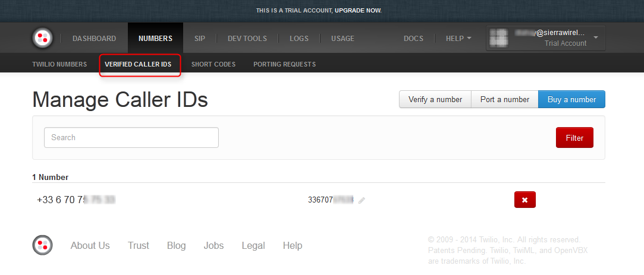
Task: Click the Buy a number button
Action: click(571, 99)
